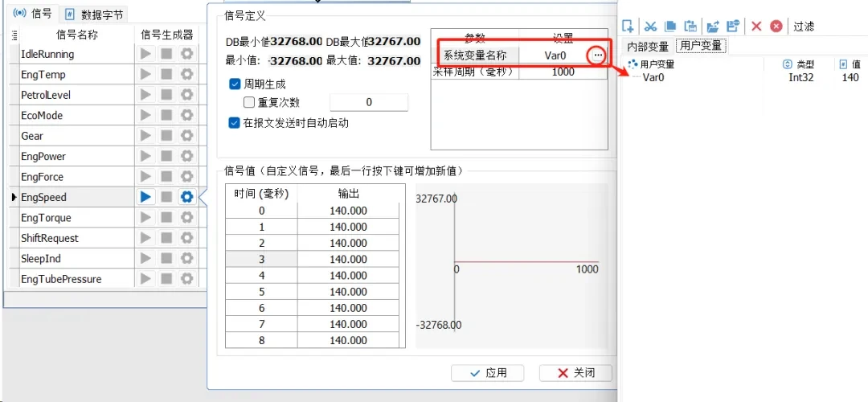The image size is (868, 402).
Task: Open EcoMode generator settings gear
Action: point(187,115)
